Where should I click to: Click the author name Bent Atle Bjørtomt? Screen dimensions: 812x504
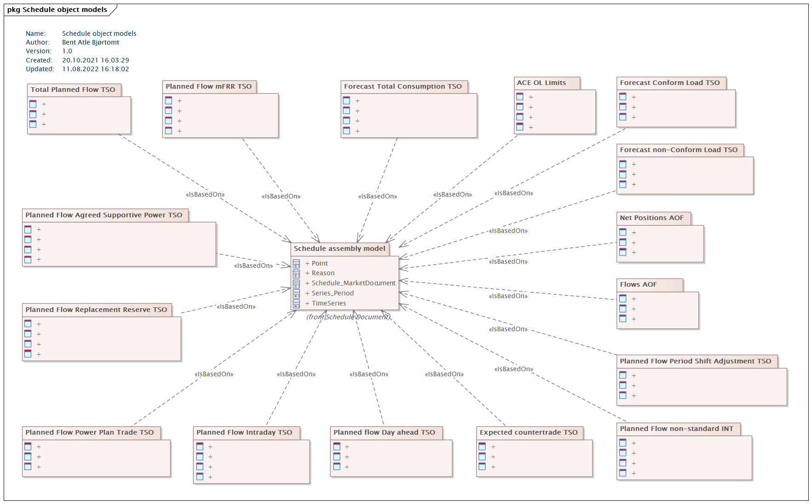pyautogui.click(x=91, y=42)
